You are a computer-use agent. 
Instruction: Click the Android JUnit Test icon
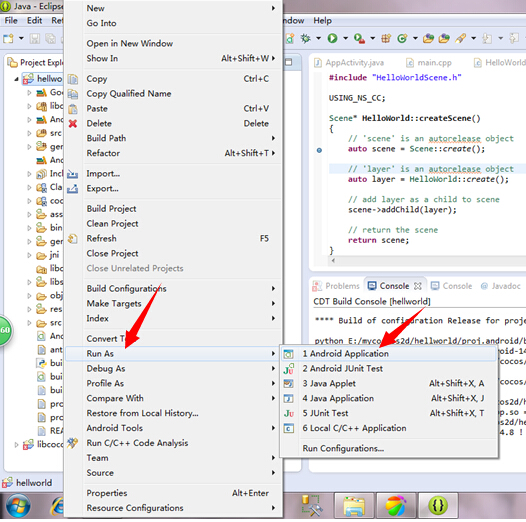click(x=288, y=369)
